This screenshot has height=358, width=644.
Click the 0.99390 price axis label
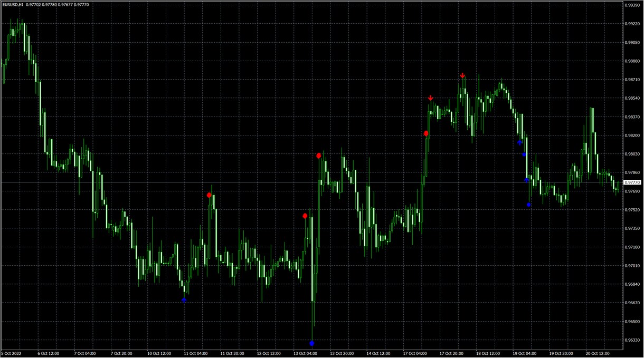click(x=632, y=5)
